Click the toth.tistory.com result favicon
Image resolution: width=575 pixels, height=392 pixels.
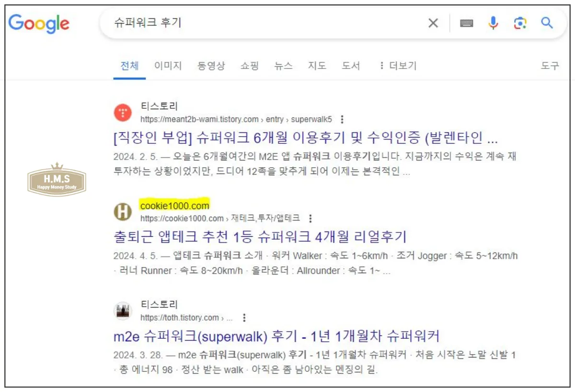tap(123, 311)
